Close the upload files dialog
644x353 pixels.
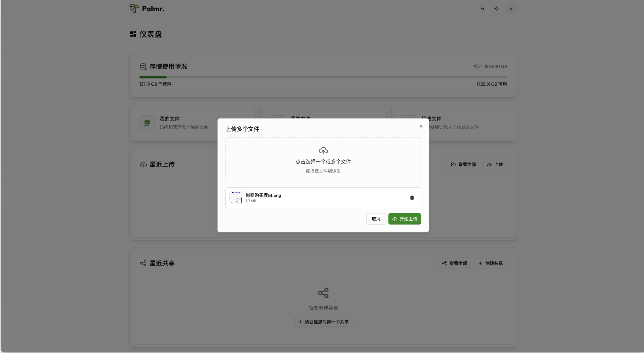coord(421,126)
